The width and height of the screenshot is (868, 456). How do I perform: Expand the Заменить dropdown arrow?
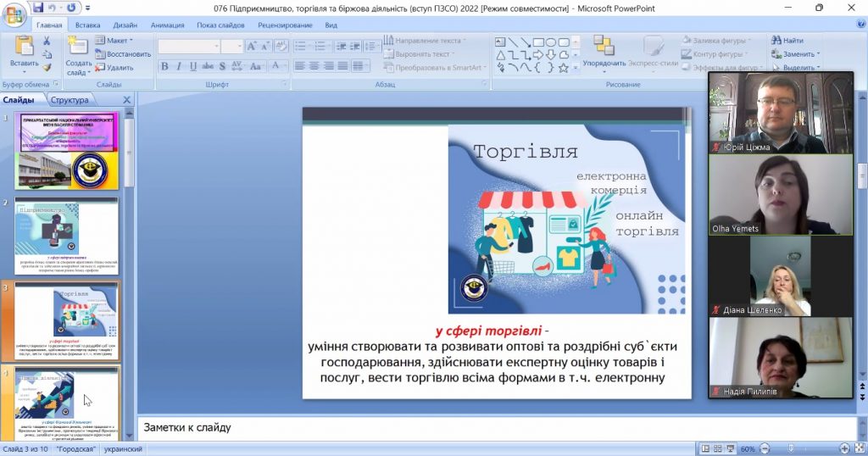(818, 54)
